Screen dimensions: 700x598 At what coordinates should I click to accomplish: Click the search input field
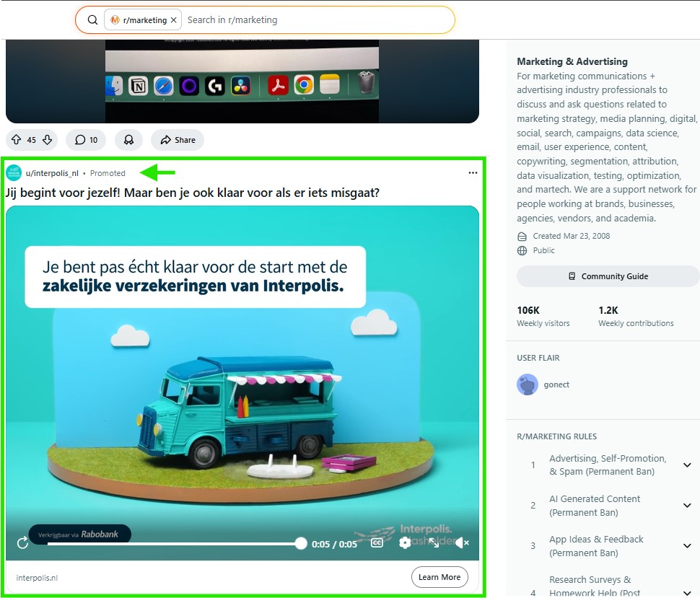[310, 19]
